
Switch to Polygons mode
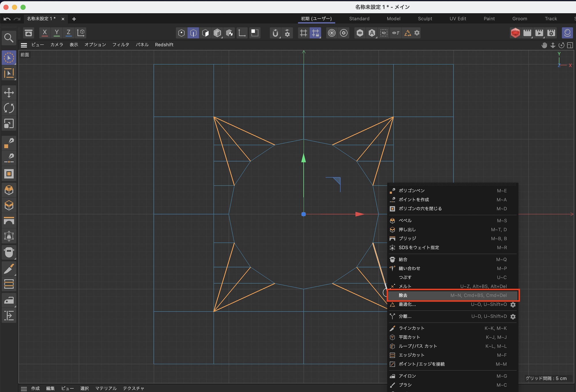pyautogui.click(x=205, y=33)
